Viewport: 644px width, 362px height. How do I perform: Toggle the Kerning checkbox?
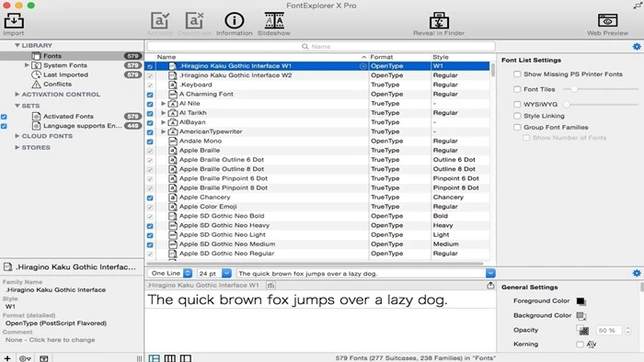tap(580, 345)
